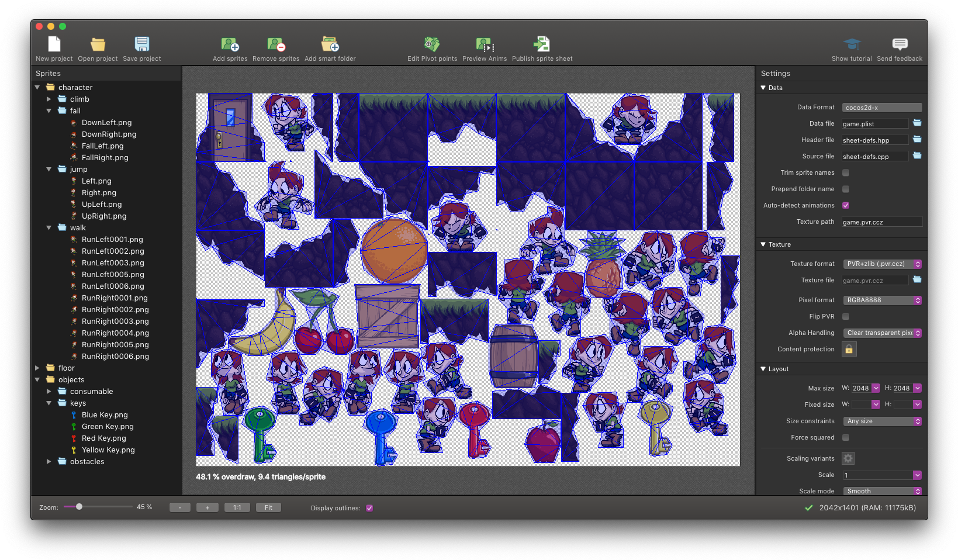This screenshot has width=958, height=560.
Task: Collapse the walk folder in sprite tree
Action: [x=50, y=227]
